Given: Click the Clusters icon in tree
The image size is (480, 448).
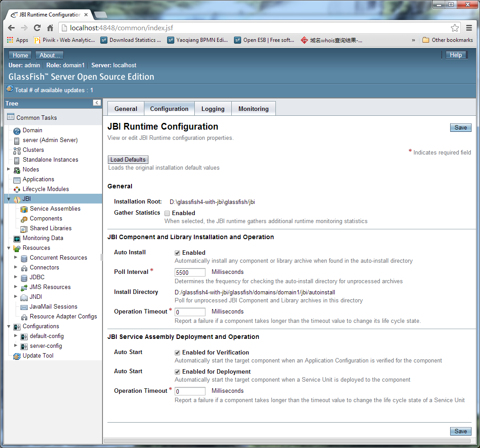Looking at the screenshot, I should [17, 151].
